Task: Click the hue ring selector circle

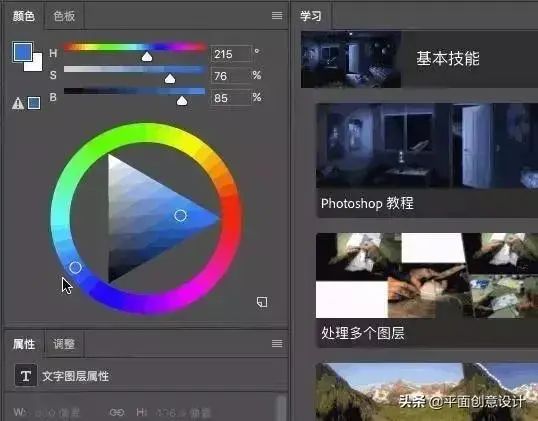Action: click(x=75, y=267)
